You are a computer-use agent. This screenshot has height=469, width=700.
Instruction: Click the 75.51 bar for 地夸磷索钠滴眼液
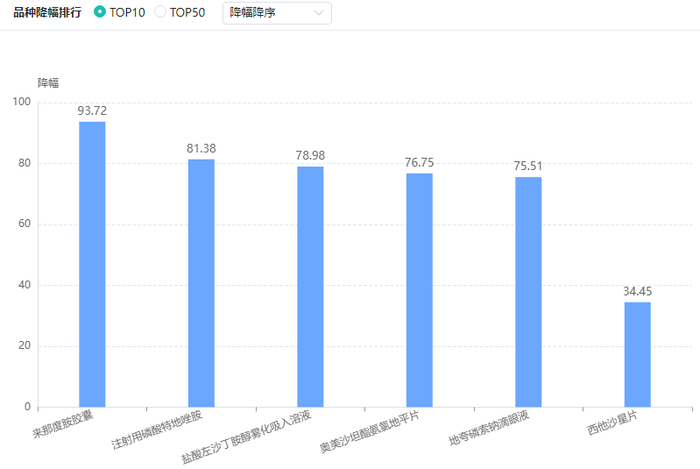tap(529, 292)
